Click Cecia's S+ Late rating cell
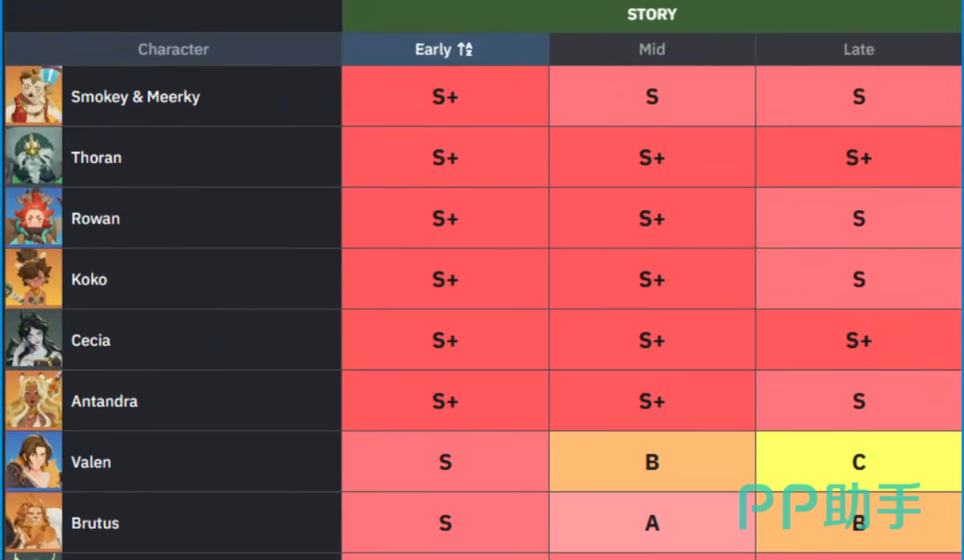Image resolution: width=964 pixels, height=560 pixels. pyautogui.click(x=858, y=339)
